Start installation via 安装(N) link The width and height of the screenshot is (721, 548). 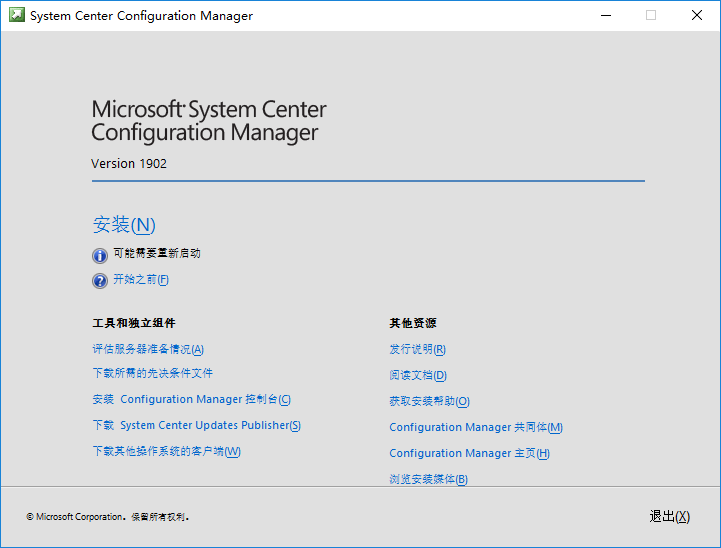click(x=124, y=225)
